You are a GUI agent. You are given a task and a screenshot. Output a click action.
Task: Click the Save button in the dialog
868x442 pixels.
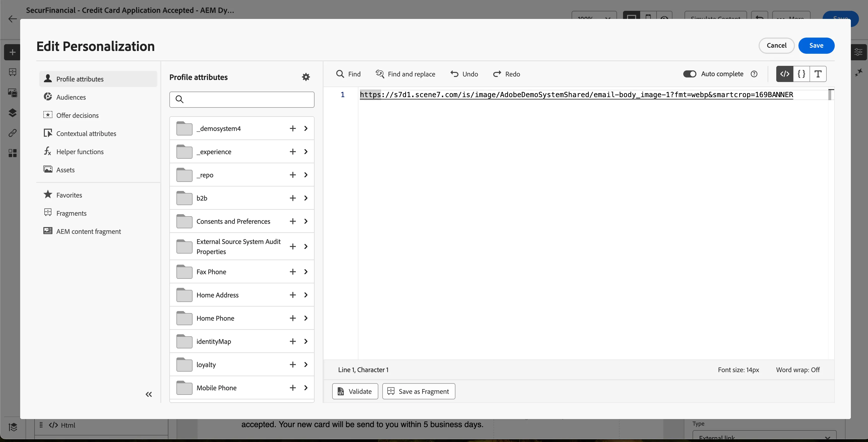(x=816, y=46)
